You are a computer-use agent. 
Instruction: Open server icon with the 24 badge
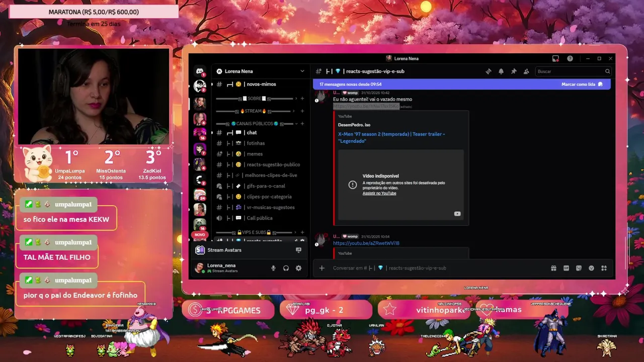point(200,195)
